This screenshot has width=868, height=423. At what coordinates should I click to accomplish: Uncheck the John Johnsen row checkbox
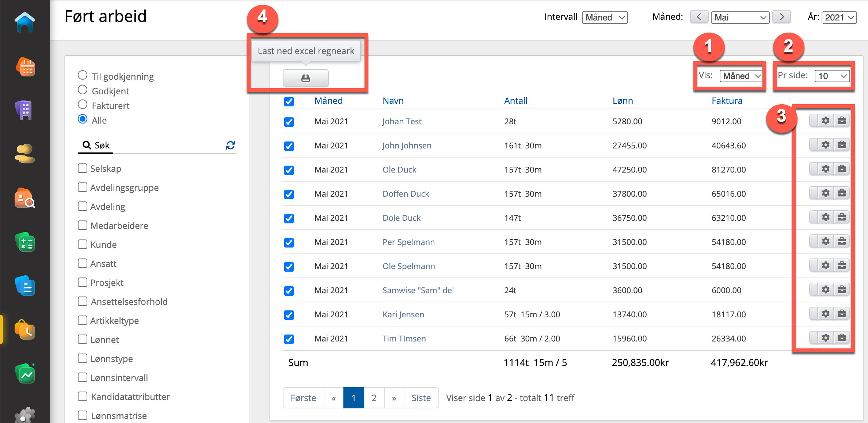[x=289, y=146]
